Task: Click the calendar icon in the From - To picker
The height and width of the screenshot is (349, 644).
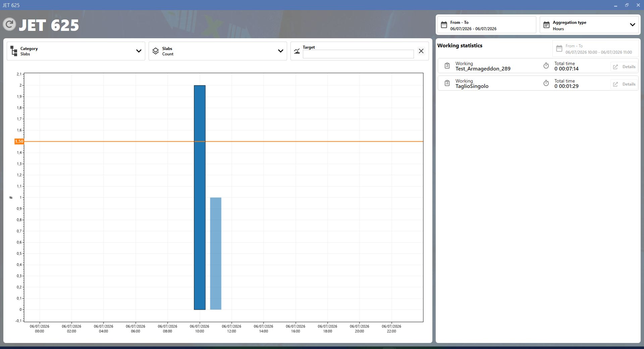Action: 444,25
